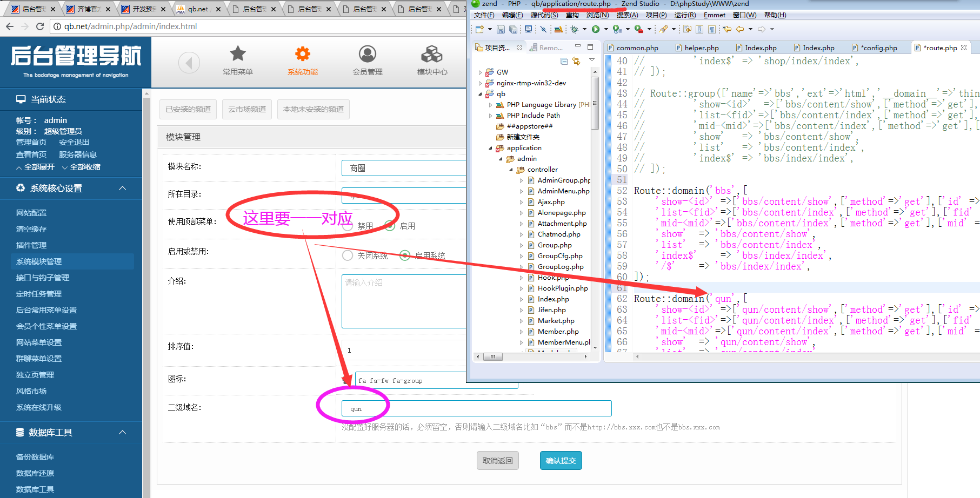
Task: Expand the nginx-rtmp-win32-dev project node
Action: coord(480,83)
